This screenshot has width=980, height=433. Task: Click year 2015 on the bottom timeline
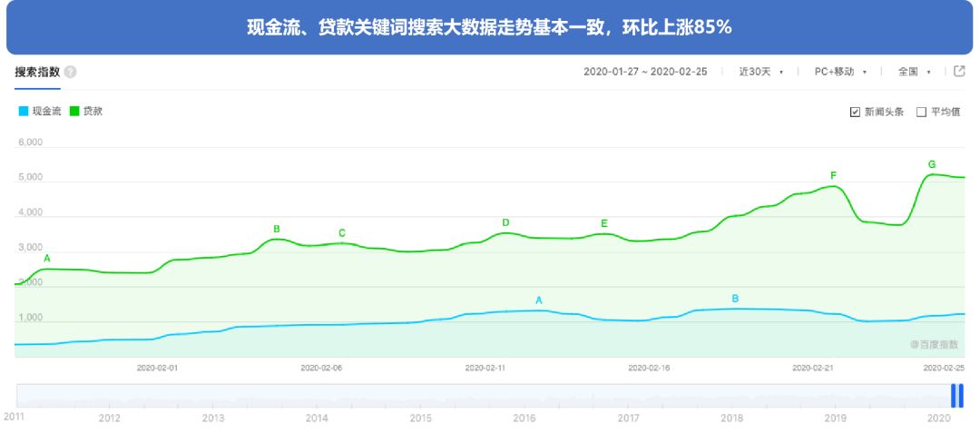pyautogui.click(x=420, y=418)
